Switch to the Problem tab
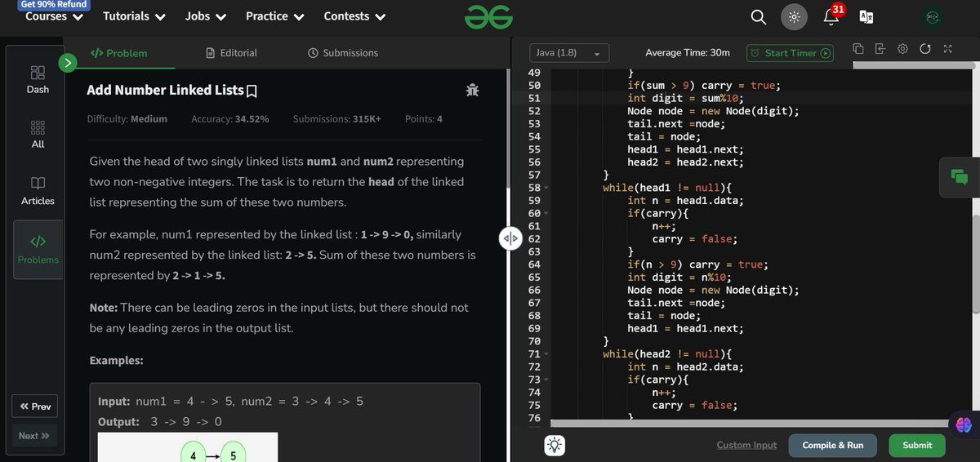 118,53
